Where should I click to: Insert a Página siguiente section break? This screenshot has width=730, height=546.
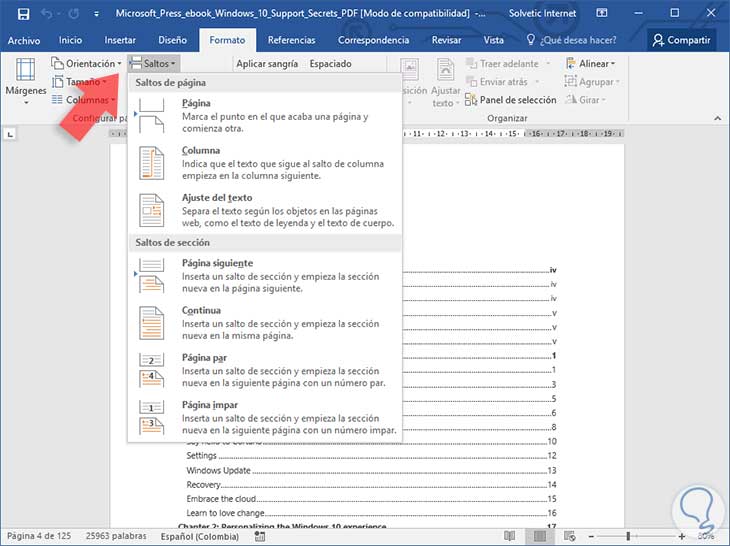[264, 276]
